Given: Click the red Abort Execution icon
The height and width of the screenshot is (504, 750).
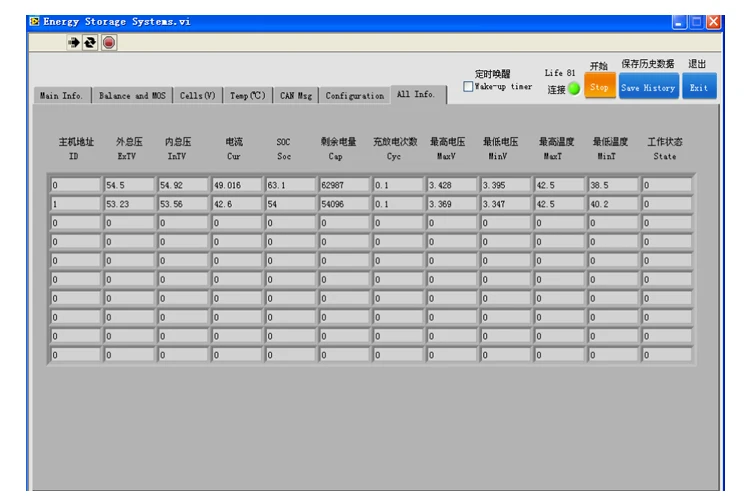Looking at the screenshot, I should pyautogui.click(x=109, y=42).
